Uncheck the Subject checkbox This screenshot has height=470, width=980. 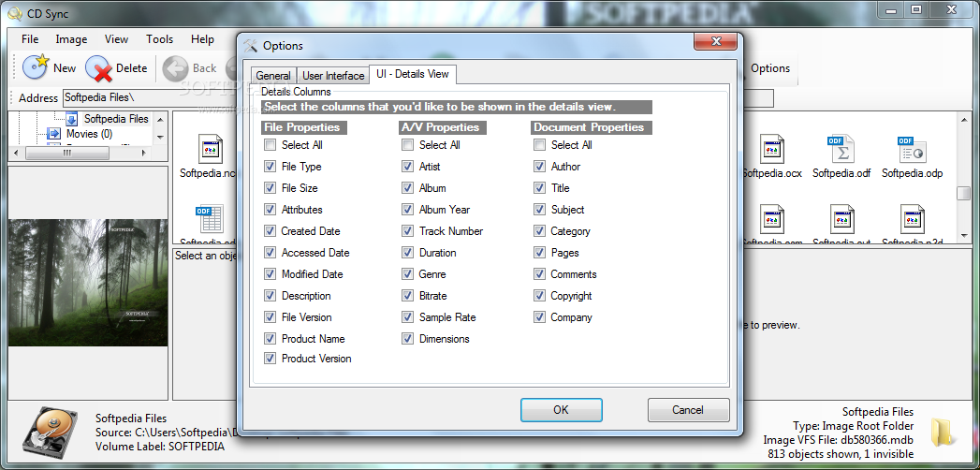tap(539, 210)
